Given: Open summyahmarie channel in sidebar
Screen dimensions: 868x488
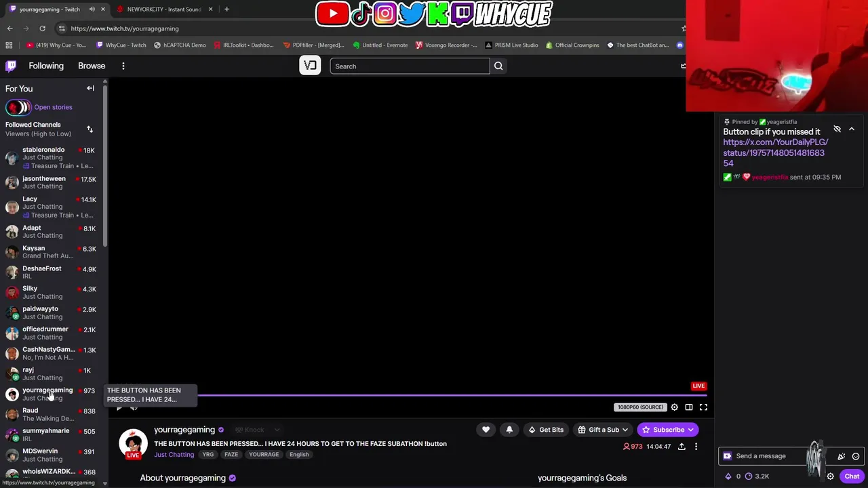Looking at the screenshot, I should click(x=51, y=434).
